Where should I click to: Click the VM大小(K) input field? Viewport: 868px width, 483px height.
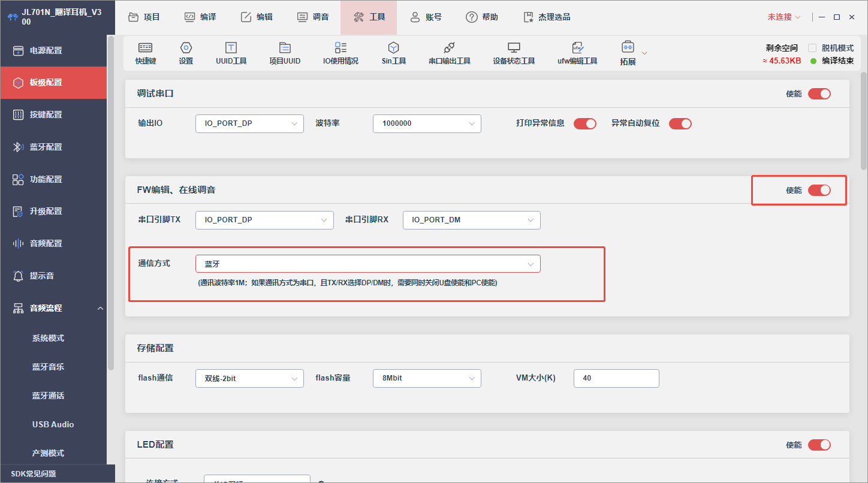pyautogui.click(x=616, y=378)
